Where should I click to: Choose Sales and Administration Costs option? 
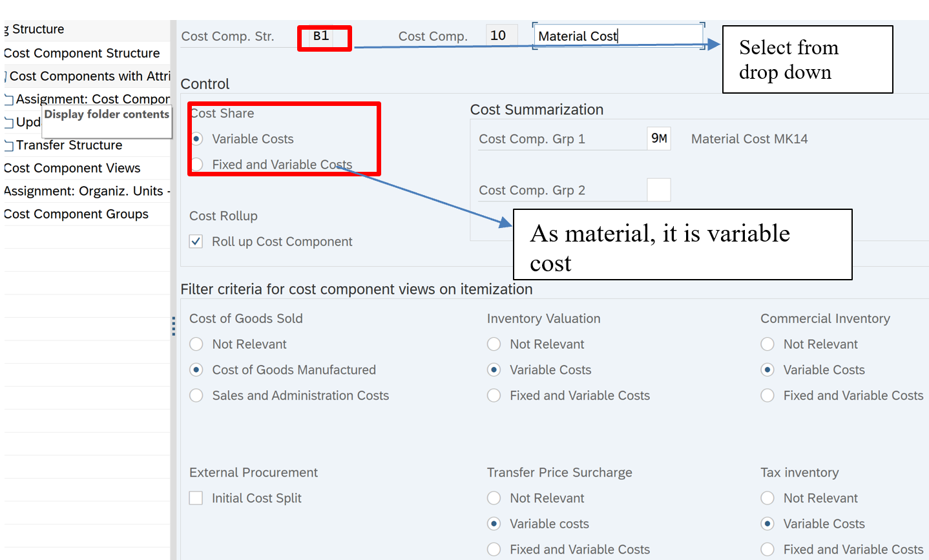click(196, 395)
